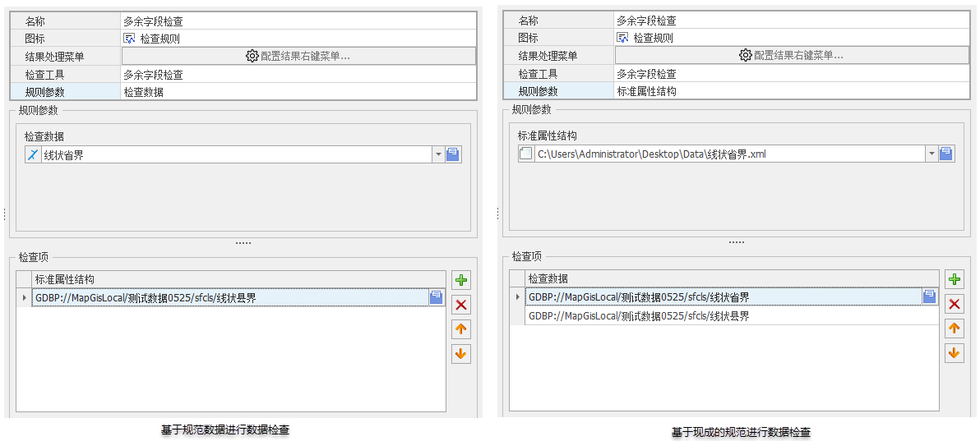This screenshot has width=980, height=441.
Task: Click right 配置结果右键菜单 button
Action: pyautogui.click(x=792, y=55)
